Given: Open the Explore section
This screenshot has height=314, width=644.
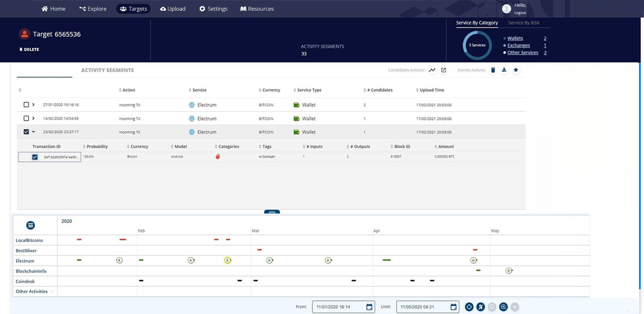Looking at the screenshot, I should 93,9.
